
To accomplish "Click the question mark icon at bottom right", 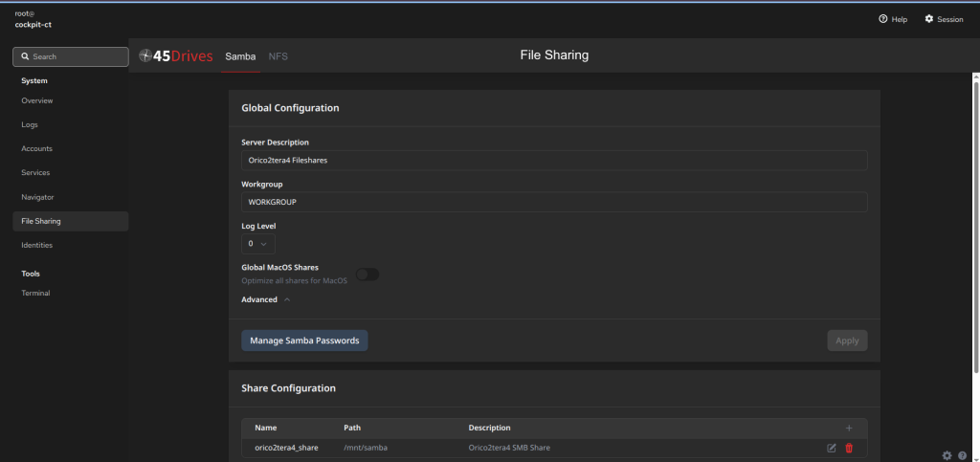I will pos(962,455).
